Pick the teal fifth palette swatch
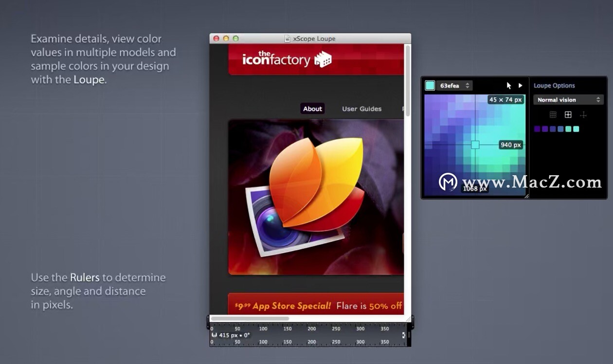 coord(568,129)
